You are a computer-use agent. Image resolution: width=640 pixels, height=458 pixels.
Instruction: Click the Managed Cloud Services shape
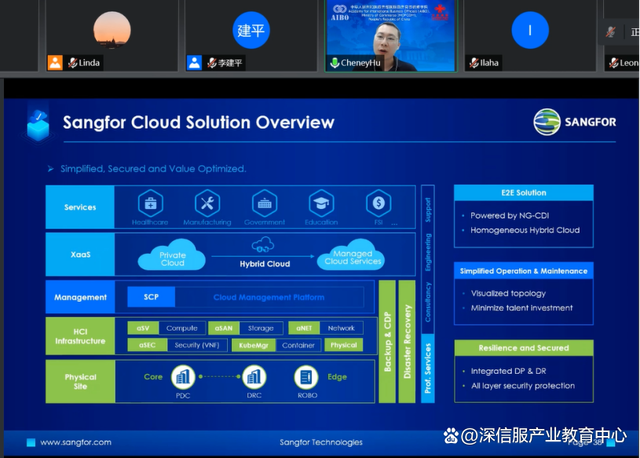[352, 256]
